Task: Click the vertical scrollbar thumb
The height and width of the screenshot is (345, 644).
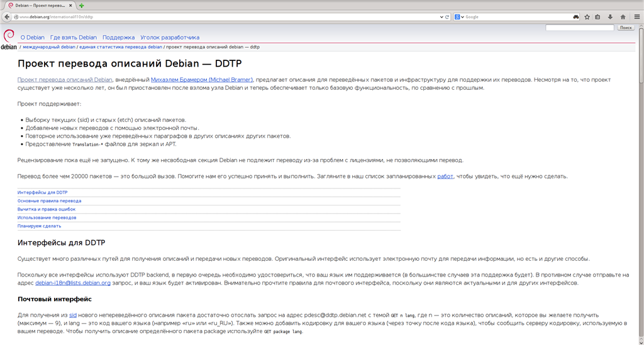Action: pyautogui.click(x=641, y=55)
